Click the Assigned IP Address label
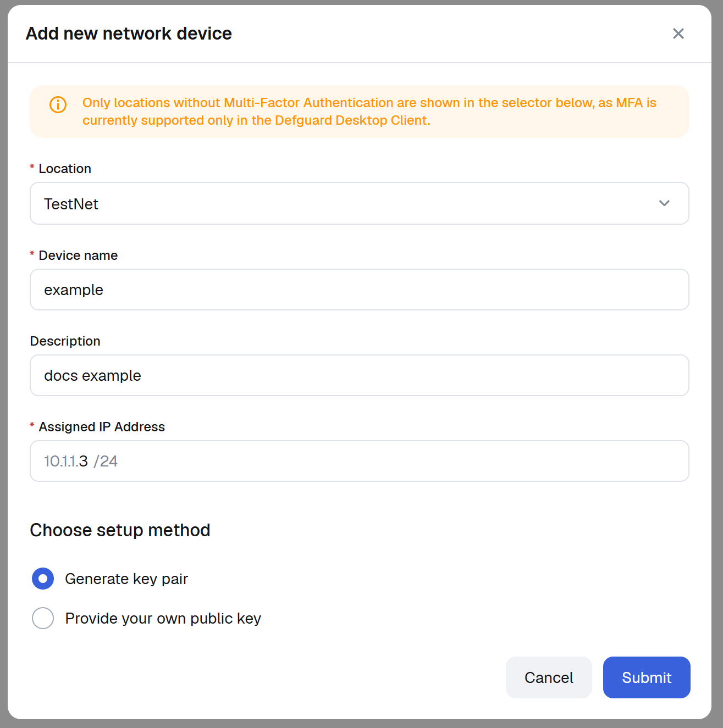The height and width of the screenshot is (728, 723). tap(102, 427)
